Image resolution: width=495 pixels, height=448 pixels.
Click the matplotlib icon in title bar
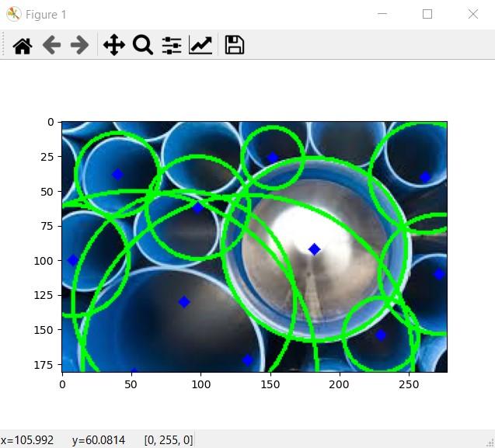point(13,14)
